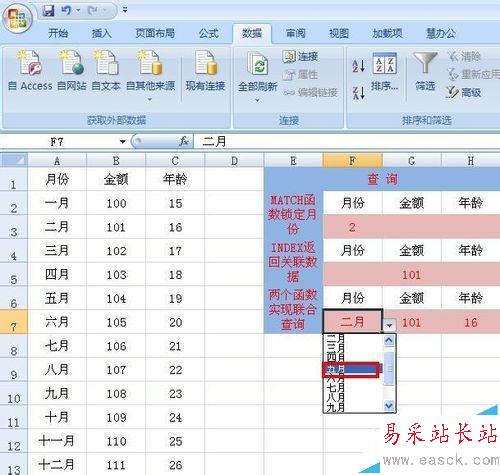
Task: Select cell F3 with value 2
Action: click(x=352, y=227)
